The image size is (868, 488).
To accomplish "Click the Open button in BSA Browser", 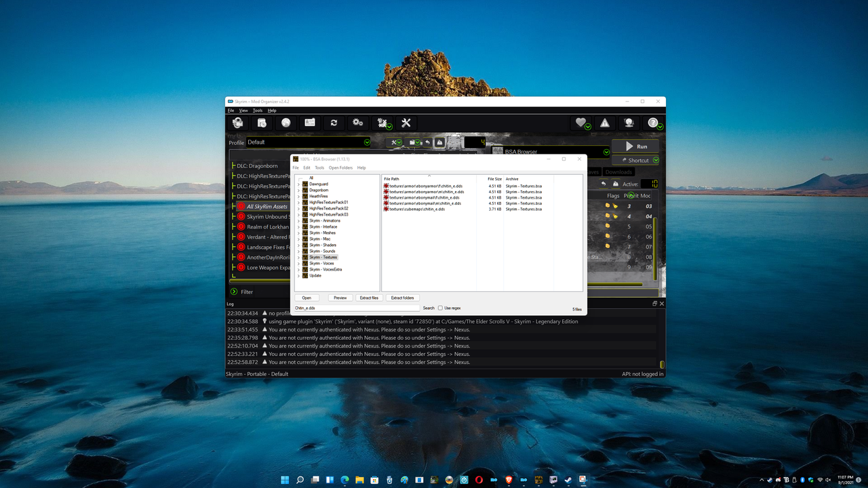I will click(307, 298).
